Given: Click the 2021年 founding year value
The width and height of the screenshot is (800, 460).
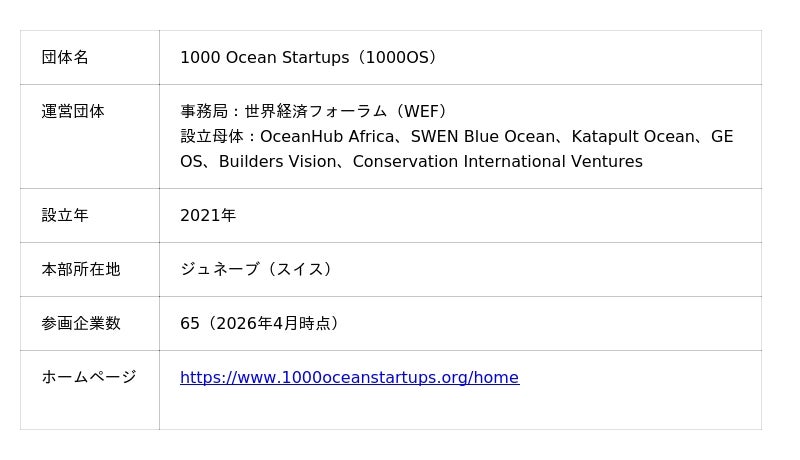Looking at the screenshot, I should coord(208,216).
